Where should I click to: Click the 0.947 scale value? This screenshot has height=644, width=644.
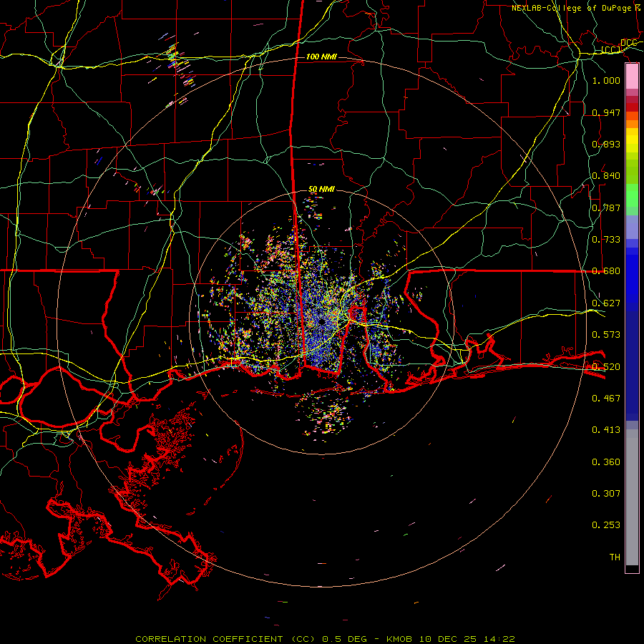tap(606, 112)
